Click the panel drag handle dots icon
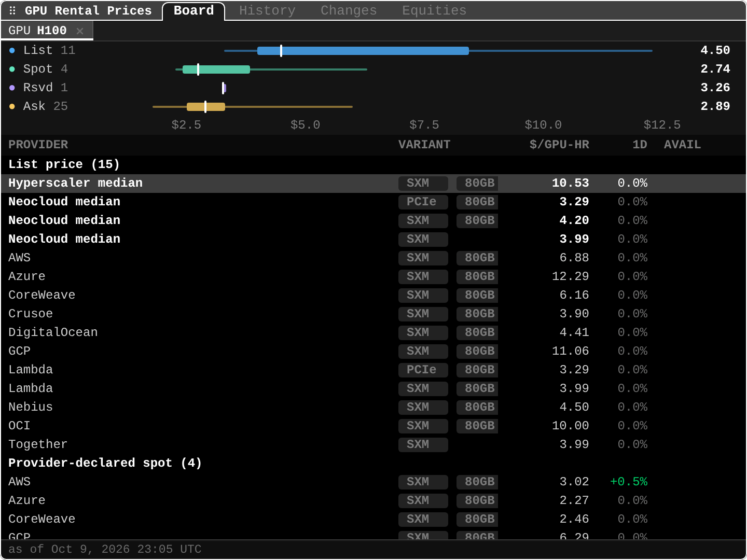747x560 pixels. (x=12, y=10)
